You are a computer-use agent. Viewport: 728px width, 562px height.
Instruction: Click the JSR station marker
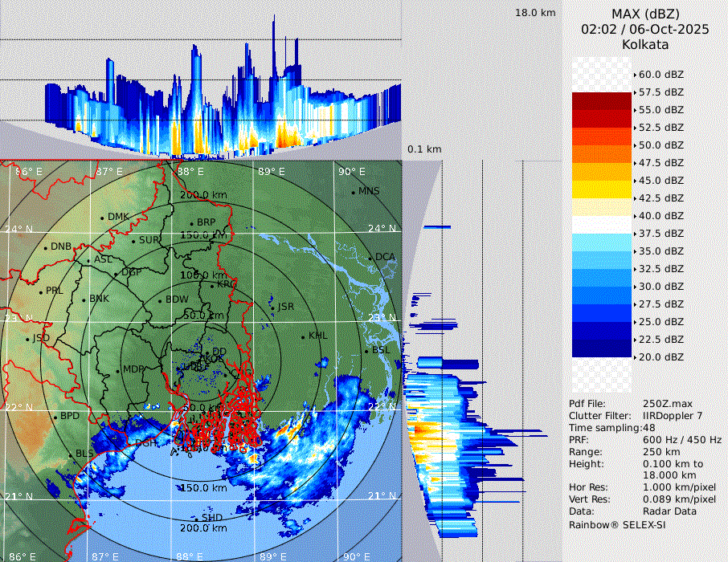point(272,307)
